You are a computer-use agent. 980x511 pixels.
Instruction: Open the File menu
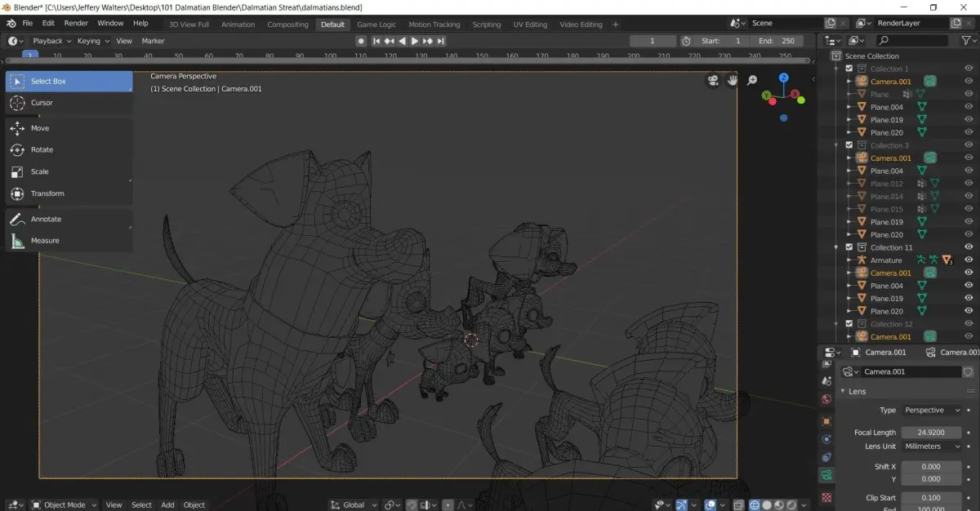point(28,24)
